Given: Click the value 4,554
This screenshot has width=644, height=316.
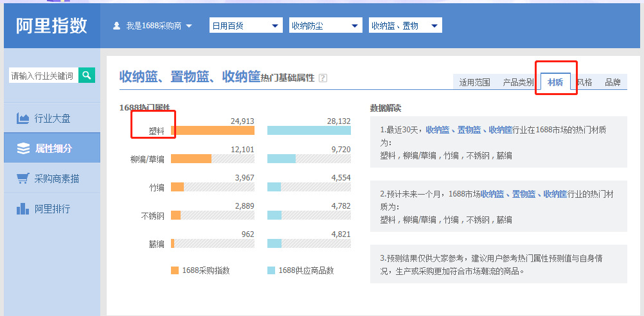Looking at the screenshot, I should (x=341, y=178).
